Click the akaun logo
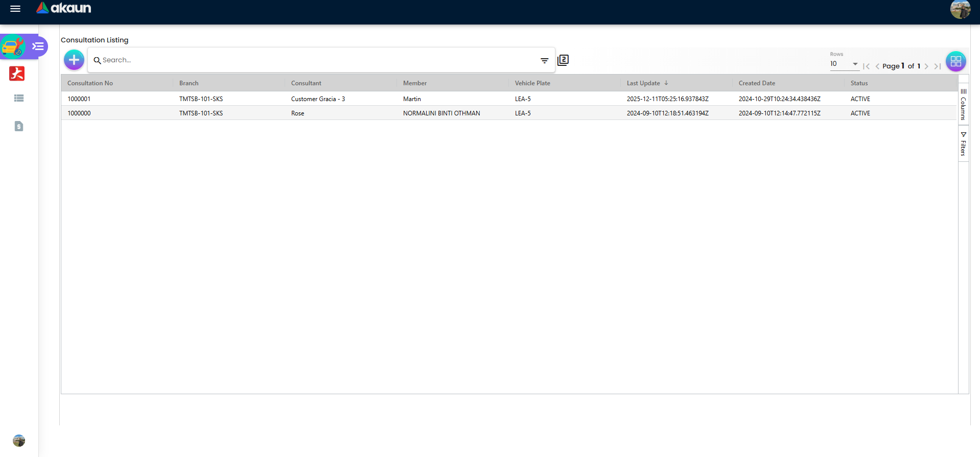 pyautogui.click(x=64, y=8)
